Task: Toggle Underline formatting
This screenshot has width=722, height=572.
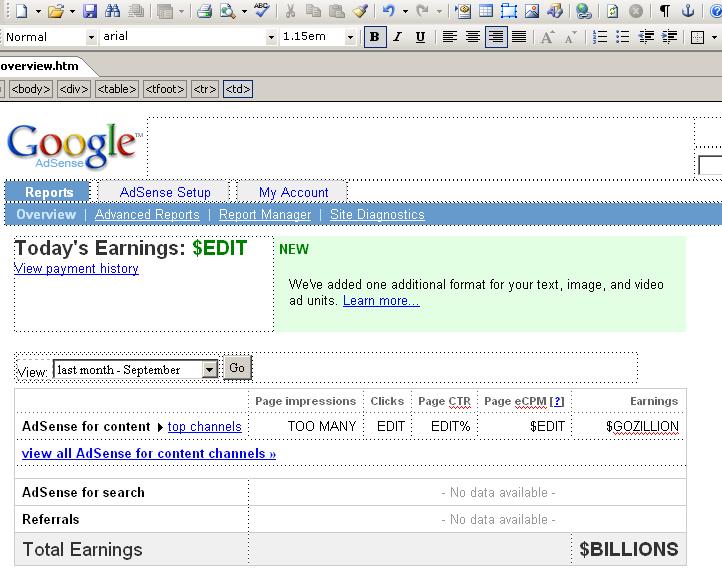Action: [420, 37]
